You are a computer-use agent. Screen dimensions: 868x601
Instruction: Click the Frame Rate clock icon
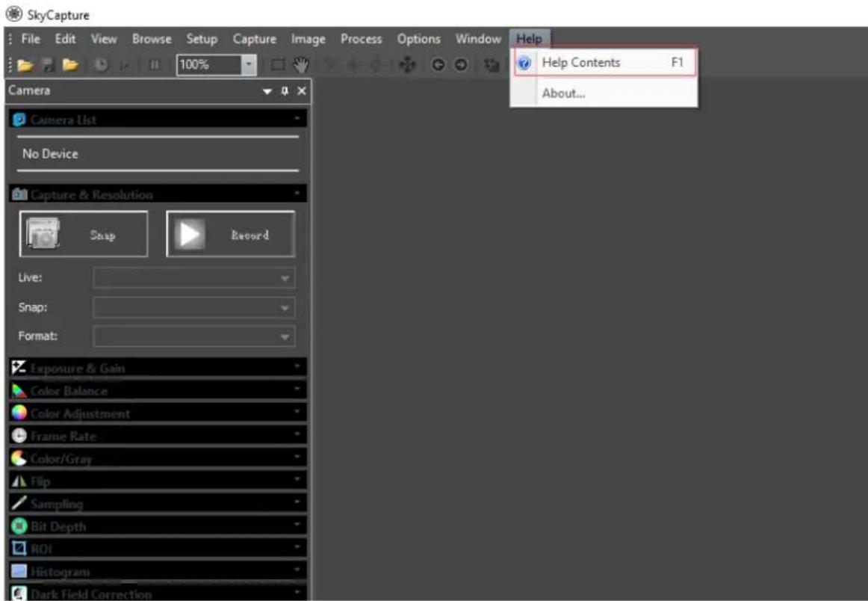tap(19, 435)
